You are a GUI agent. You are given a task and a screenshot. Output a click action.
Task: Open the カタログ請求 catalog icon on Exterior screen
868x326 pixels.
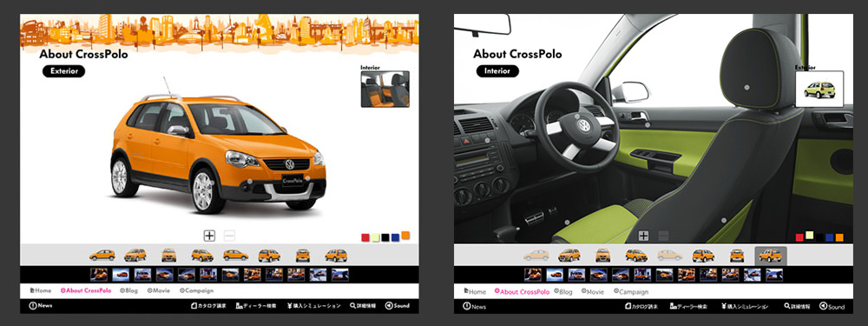[208, 305]
